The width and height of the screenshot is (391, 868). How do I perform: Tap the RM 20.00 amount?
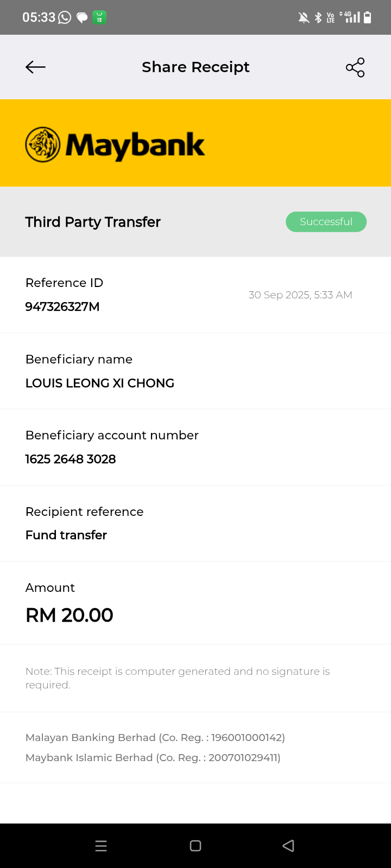[70, 615]
